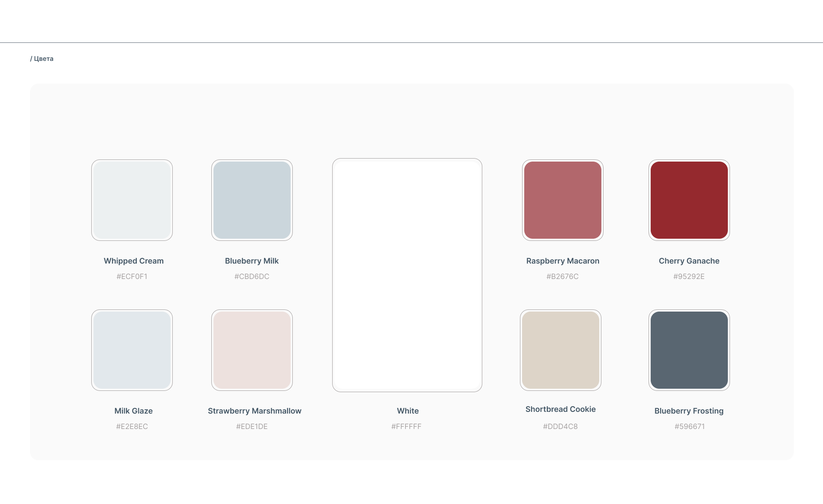Select the Blueberry Milk swatch
This screenshot has width=823, height=504.
coord(252,200)
